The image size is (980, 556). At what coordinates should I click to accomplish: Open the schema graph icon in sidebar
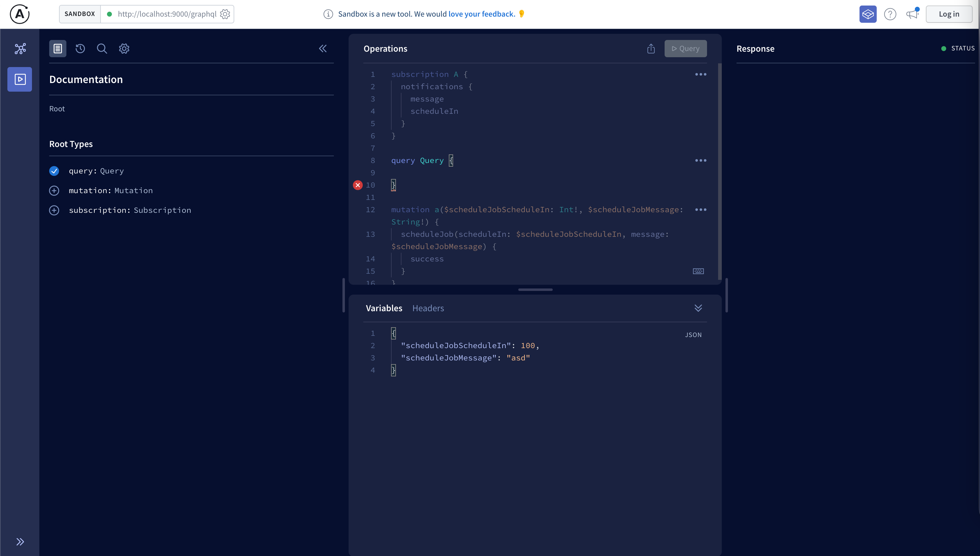click(20, 49)
